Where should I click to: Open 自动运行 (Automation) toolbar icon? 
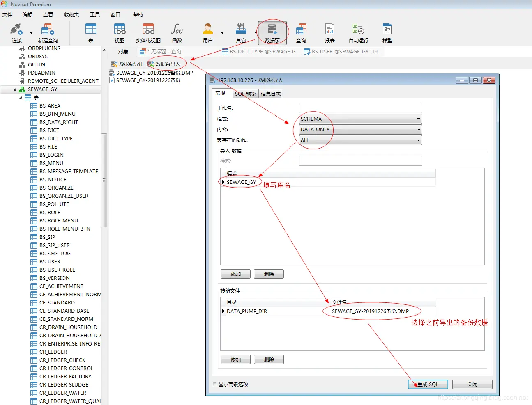tap(358, 30)
